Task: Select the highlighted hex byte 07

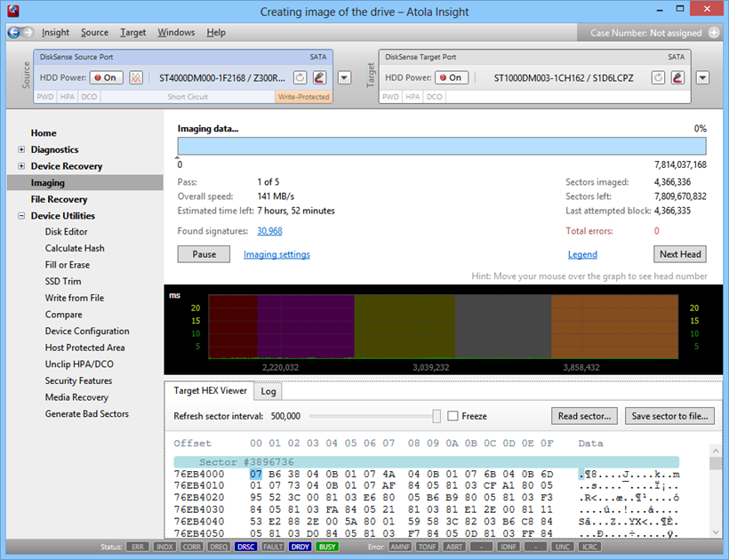Action: pos(256,474)
